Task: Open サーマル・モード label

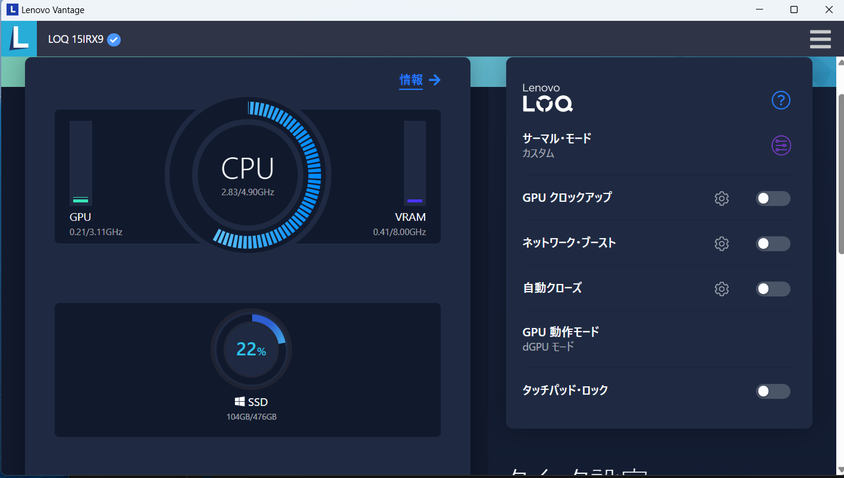Action: click(x=557, y=138)
